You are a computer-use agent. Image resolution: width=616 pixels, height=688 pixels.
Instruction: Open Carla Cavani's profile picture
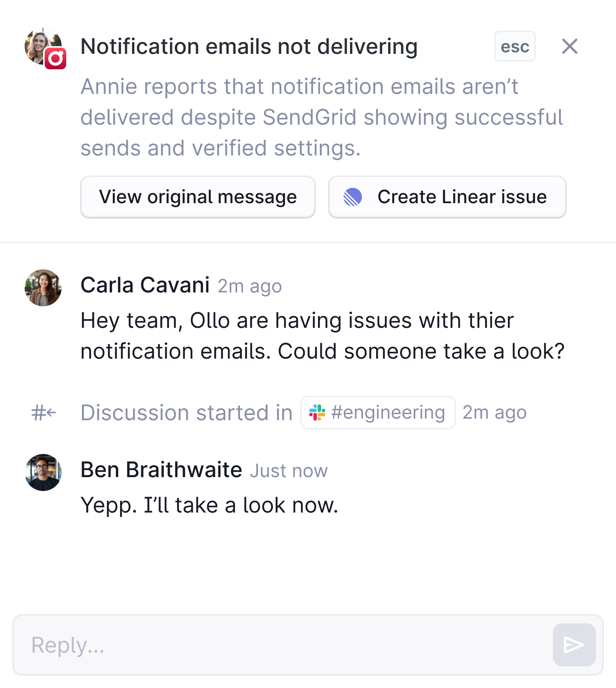pyautogui.click(x=43, y=288)
